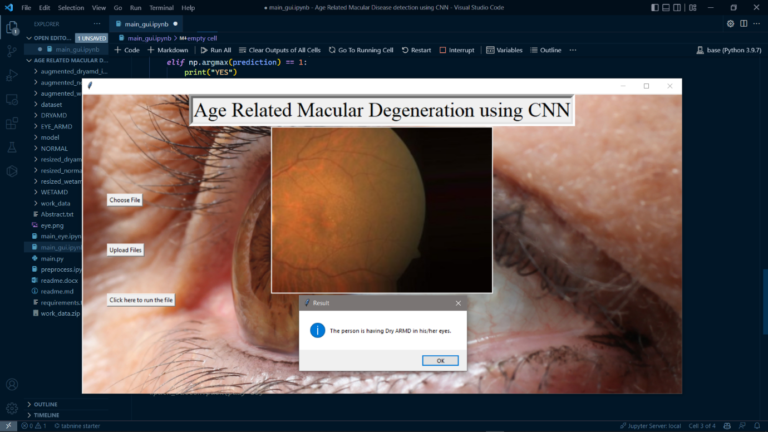This screenshot has width=768, height=432.
Task: Open Jupyter Server: local status item
Action: [x=650, y=426]
